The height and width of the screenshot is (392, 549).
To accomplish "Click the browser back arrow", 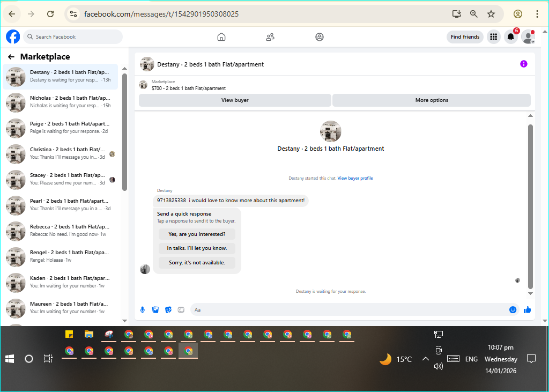I will click(x=12, y=14).
